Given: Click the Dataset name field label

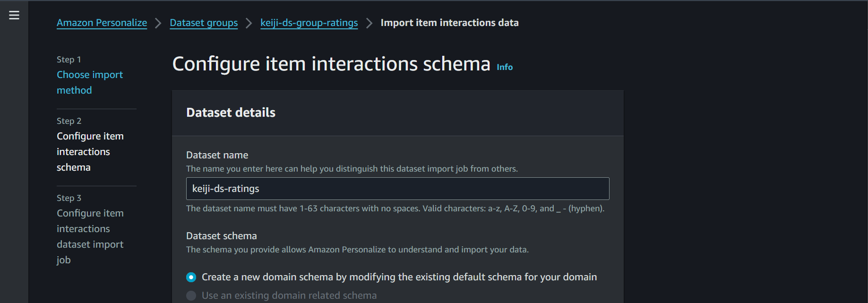Looking at the screenshot, I should tap(217, 155).
